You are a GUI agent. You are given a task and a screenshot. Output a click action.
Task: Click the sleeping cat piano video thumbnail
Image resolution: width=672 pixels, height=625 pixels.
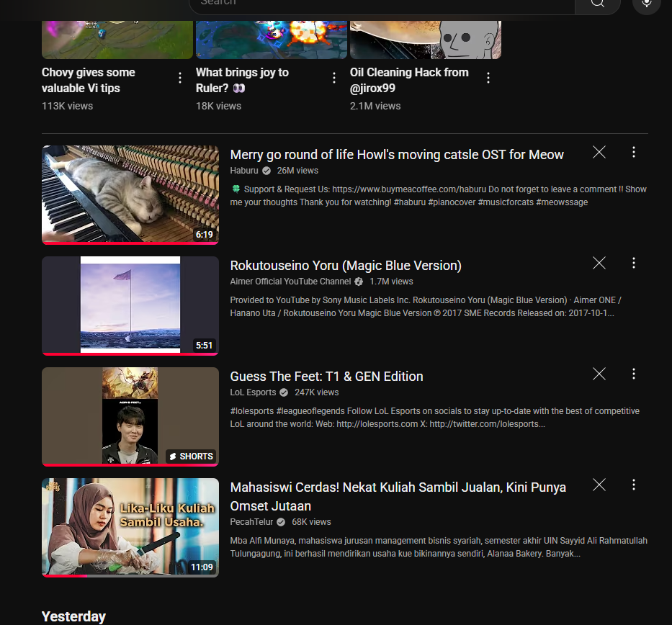[x=130, y=194]
